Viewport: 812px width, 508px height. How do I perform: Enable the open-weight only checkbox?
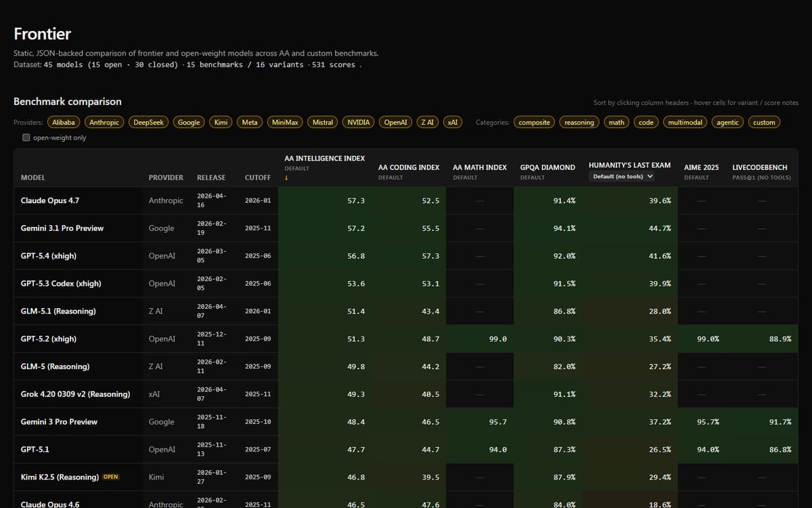pyautogui.click(x=26, y=137)
